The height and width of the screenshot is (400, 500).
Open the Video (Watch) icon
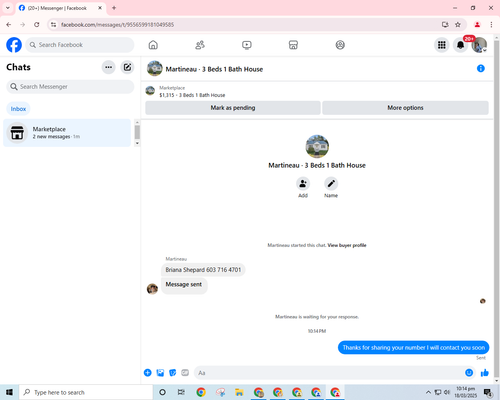click(x=247, y=45)
